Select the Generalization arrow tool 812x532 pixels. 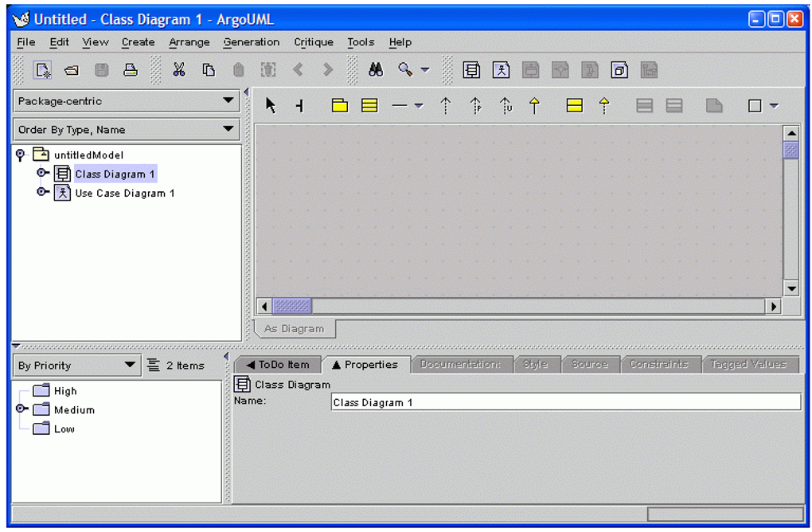point(445,106)
